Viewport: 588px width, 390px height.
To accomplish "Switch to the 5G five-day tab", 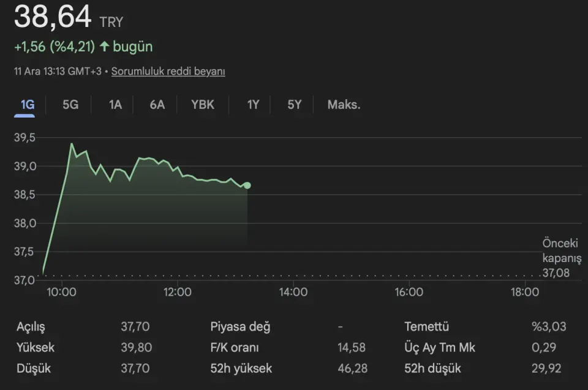I will (x=70, y=105).
